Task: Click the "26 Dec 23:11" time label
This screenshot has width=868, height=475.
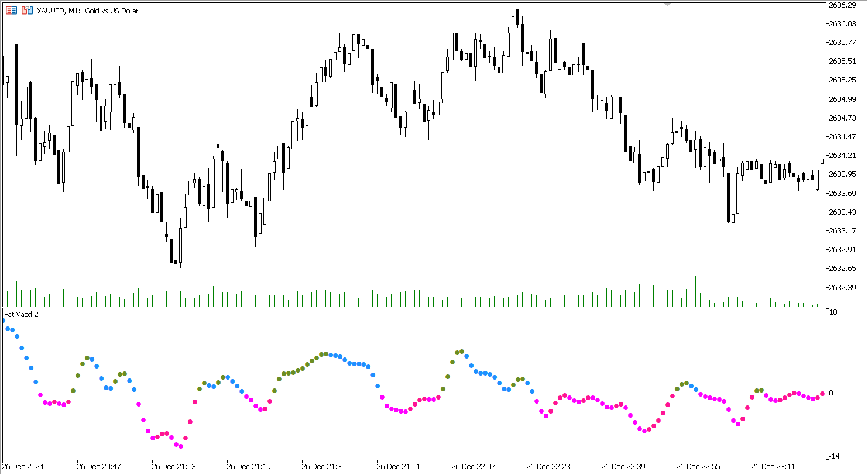Action: pos(773,467)
